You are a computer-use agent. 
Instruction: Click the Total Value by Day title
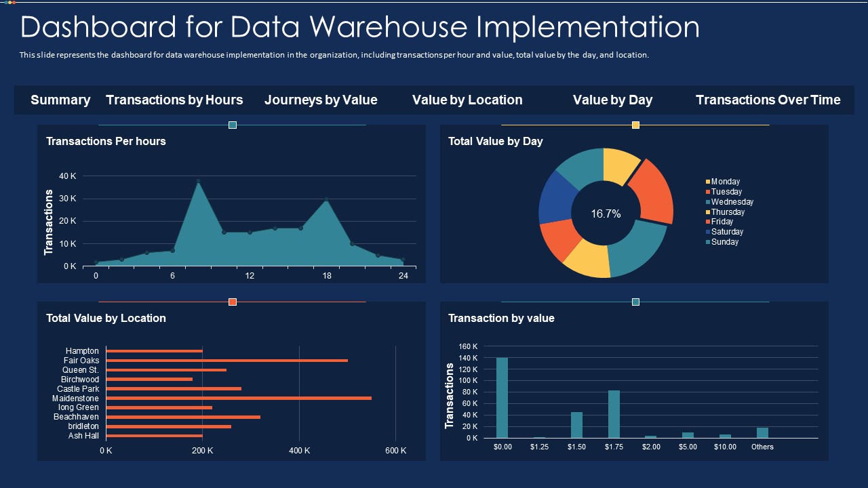point(496,141)
